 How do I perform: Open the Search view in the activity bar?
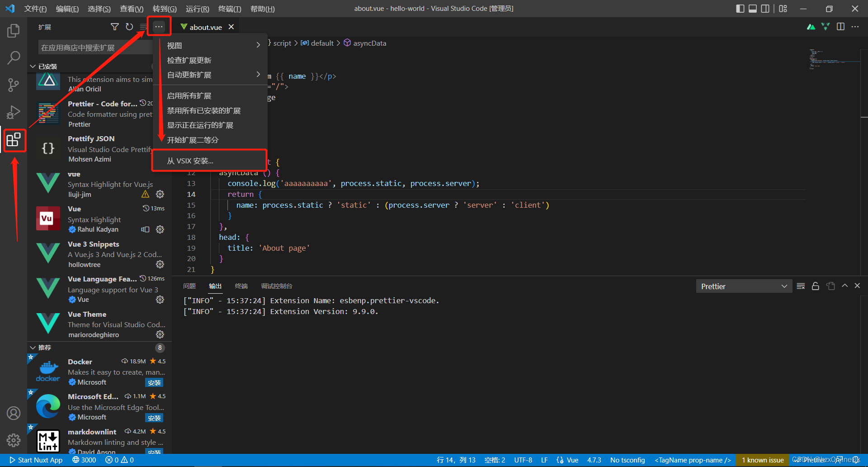pos(14,57)
